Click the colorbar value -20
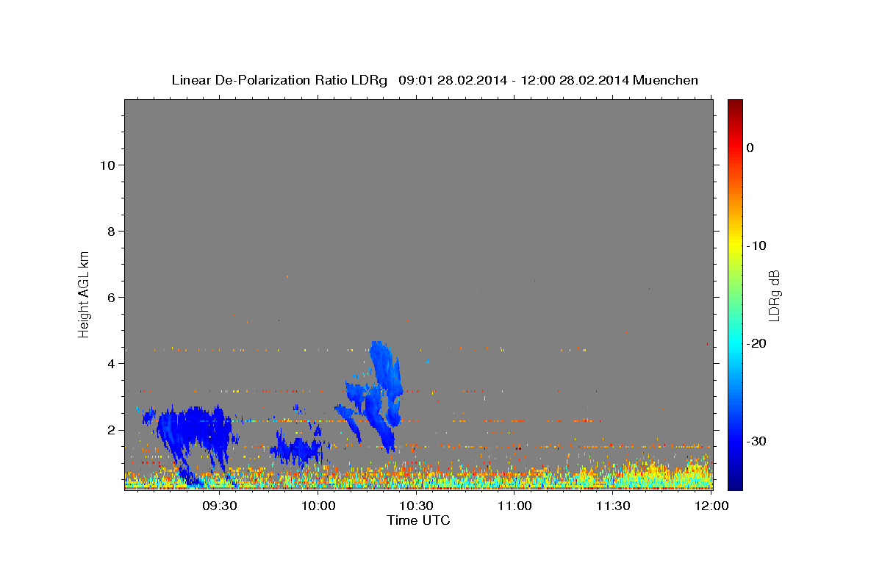 click(x=756, y=343)
